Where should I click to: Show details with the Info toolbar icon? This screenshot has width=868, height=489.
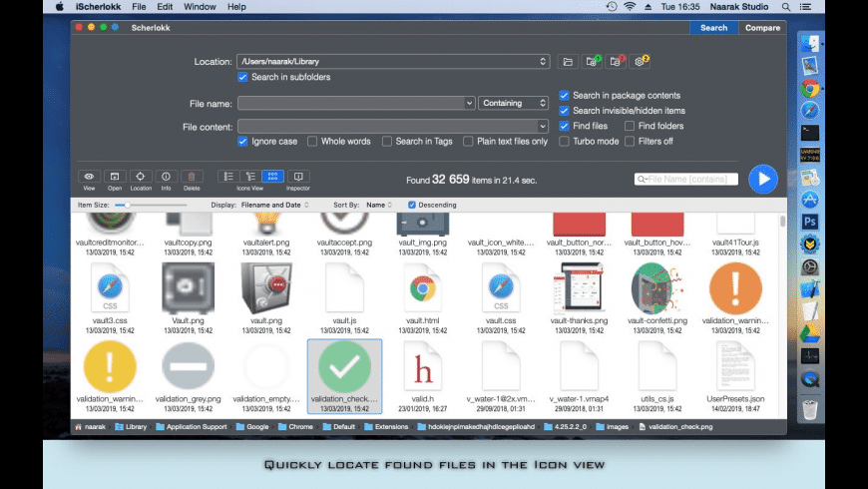pos(166,176)
